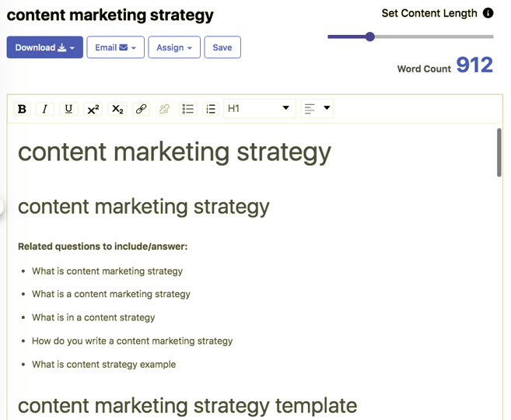Toggle bold formatting
The width and height of the screenshot is (511, 420).
[22, 109]
